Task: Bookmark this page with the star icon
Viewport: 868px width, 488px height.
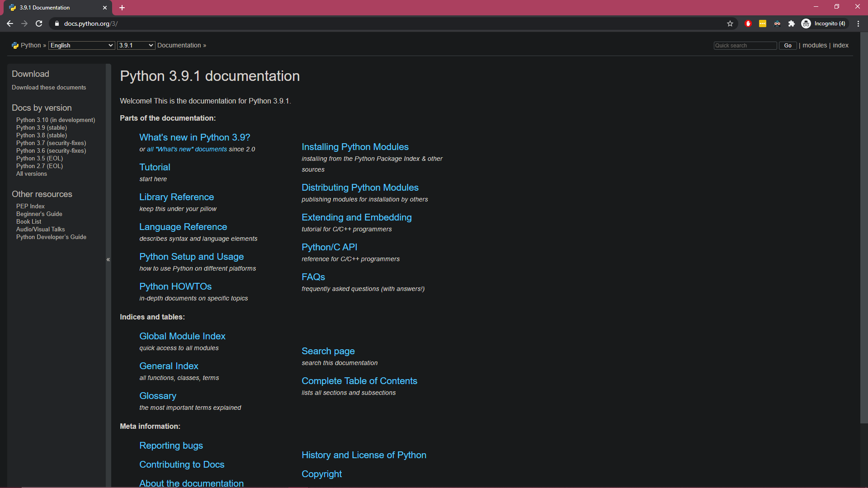Action: [730, 23]
